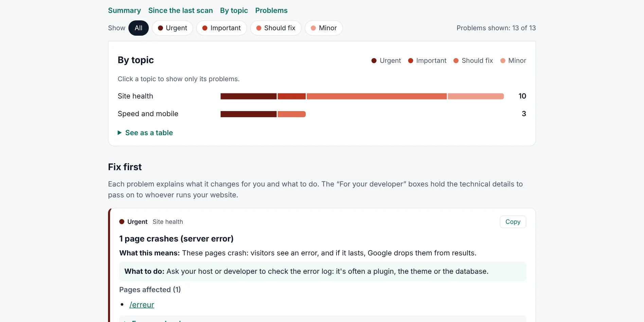This screenshot has height=322, width=644.
Task: Click the Site health important bar segment
Action: point(292,96)
